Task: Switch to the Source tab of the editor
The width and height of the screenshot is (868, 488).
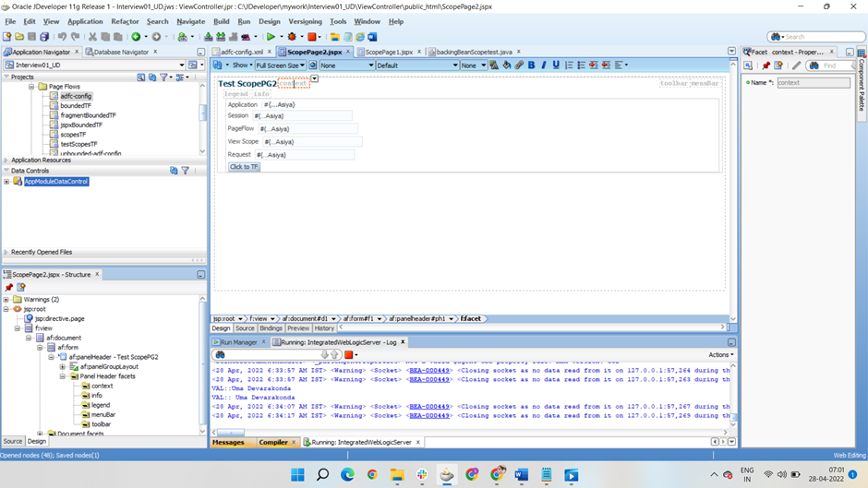Action: 245,328
